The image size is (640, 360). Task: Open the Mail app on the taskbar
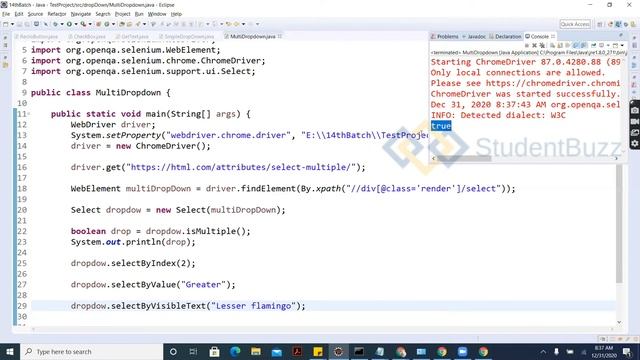coord(277,351)
